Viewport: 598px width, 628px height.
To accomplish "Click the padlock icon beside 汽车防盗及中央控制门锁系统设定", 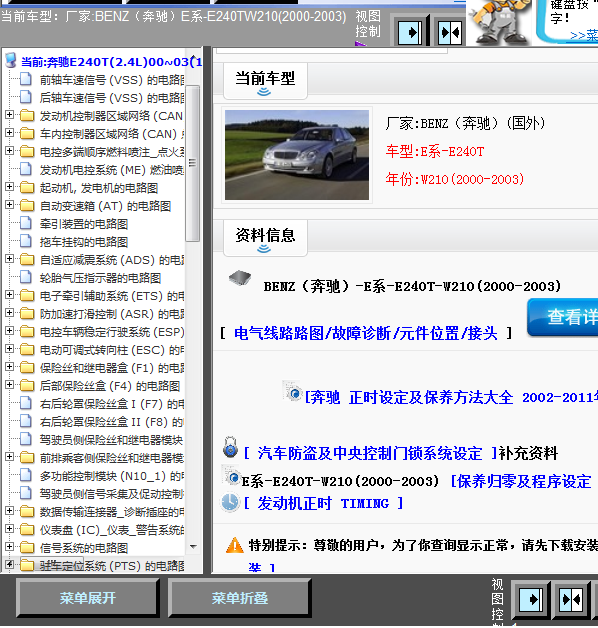I will point(230,448).
